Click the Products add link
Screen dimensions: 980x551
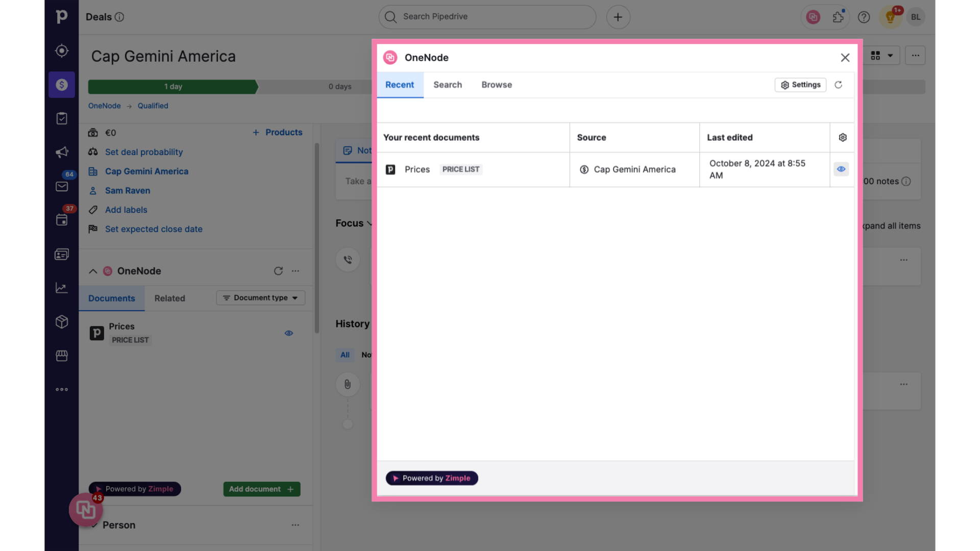tap(278, 132)
